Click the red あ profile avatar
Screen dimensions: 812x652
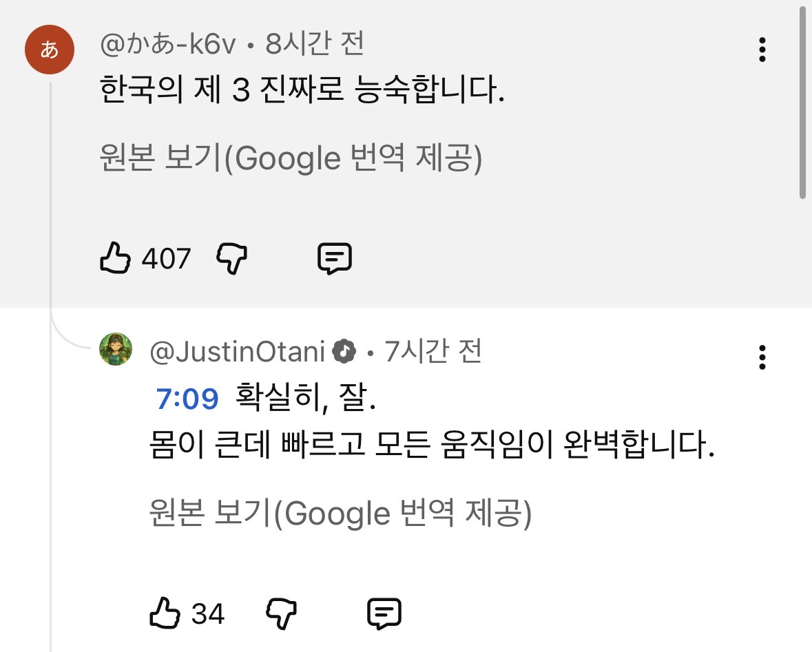click(50, 50)
